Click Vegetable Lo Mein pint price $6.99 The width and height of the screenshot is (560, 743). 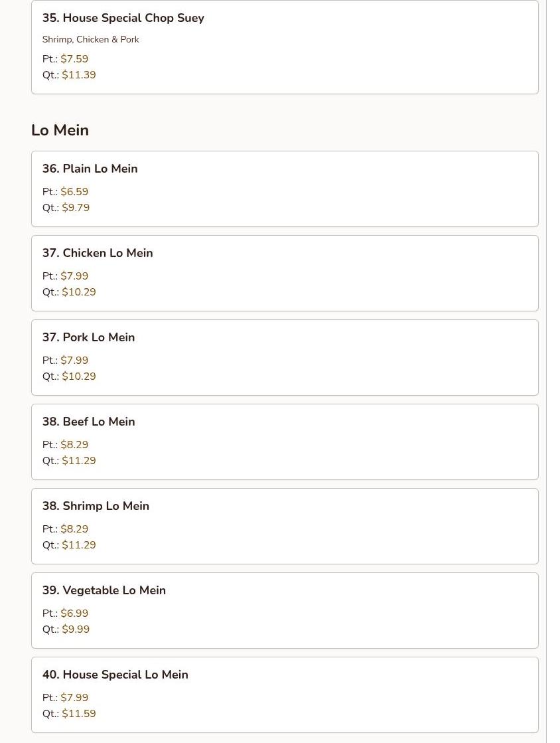(x=74, y=614)
